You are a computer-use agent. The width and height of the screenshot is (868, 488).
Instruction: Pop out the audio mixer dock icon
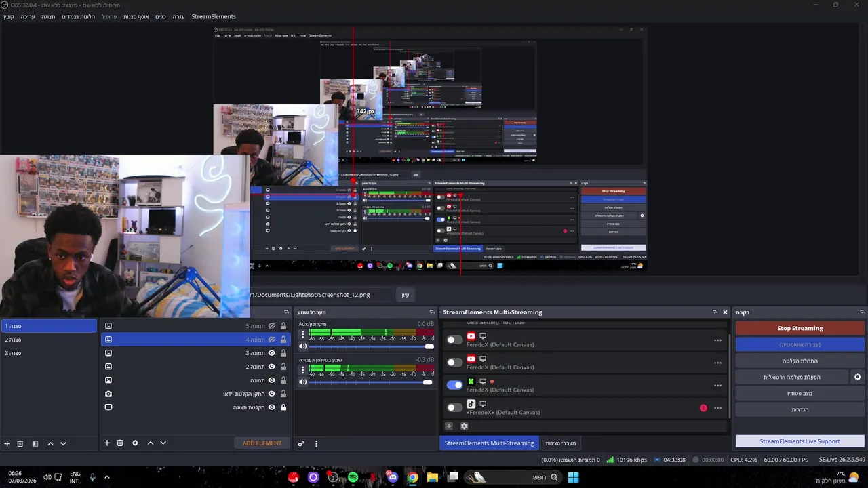(x=432, y=312)
